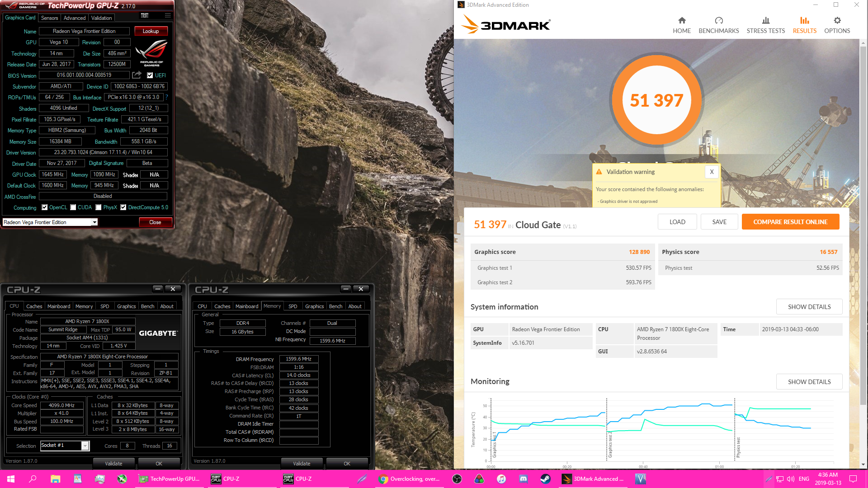
Task: Take a GPU-Z screenshot with the camera icon
Action: [x=145, y=15]
